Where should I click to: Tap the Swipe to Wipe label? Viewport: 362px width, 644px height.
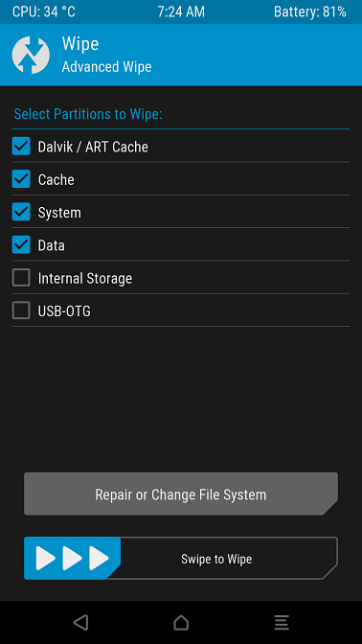pyautogui.click(x=216, y=559)
